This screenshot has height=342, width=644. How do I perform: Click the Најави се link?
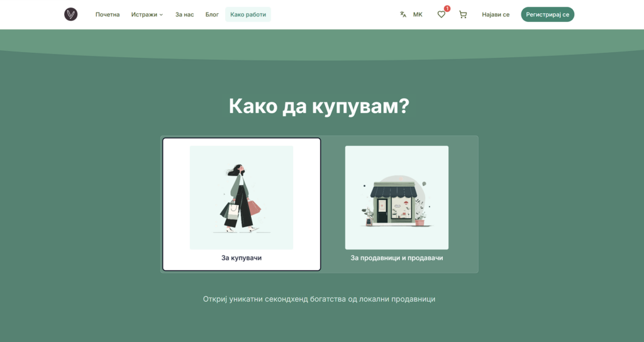(496, 14)
